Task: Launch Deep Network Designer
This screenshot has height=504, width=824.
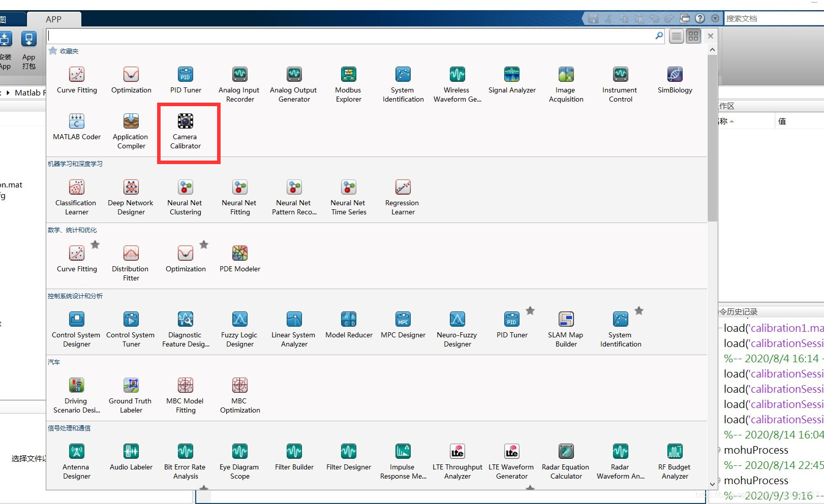Action: [x=131, y=197]
